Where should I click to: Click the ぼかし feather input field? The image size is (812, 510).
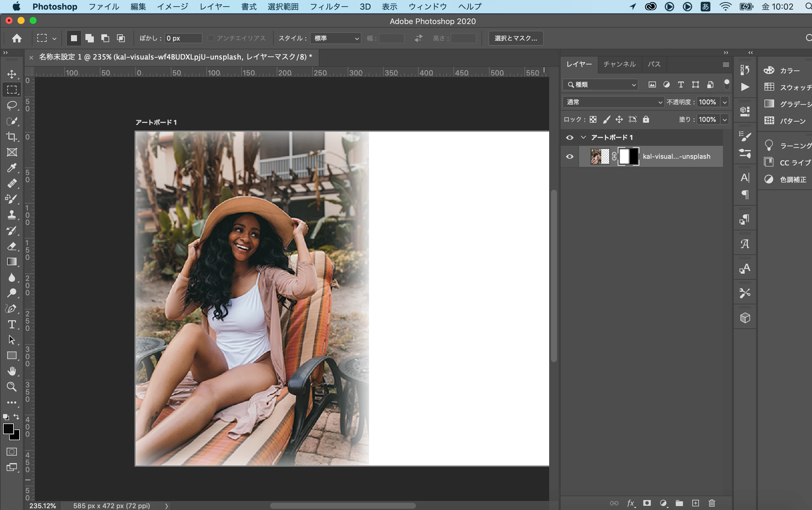(183, 38)
